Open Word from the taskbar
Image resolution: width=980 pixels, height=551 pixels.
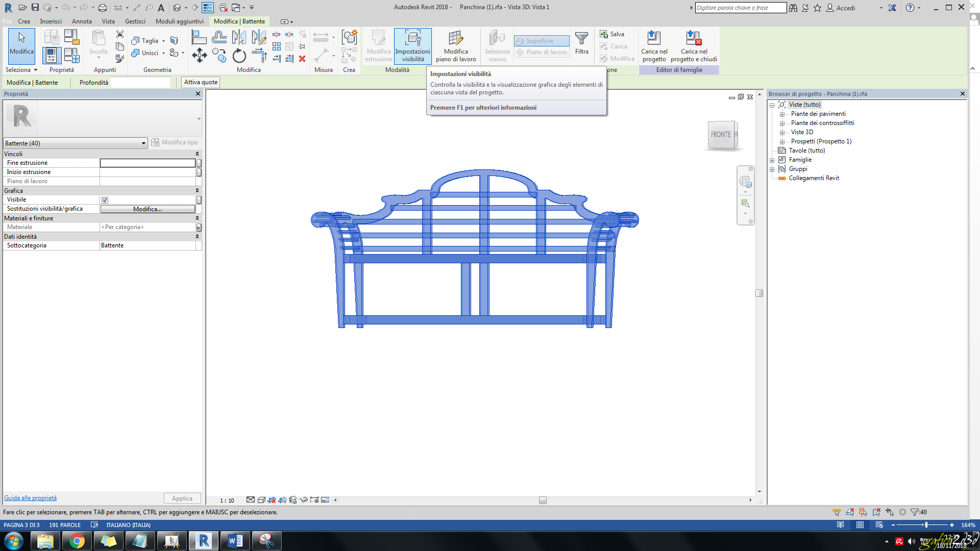coord(235,540)
